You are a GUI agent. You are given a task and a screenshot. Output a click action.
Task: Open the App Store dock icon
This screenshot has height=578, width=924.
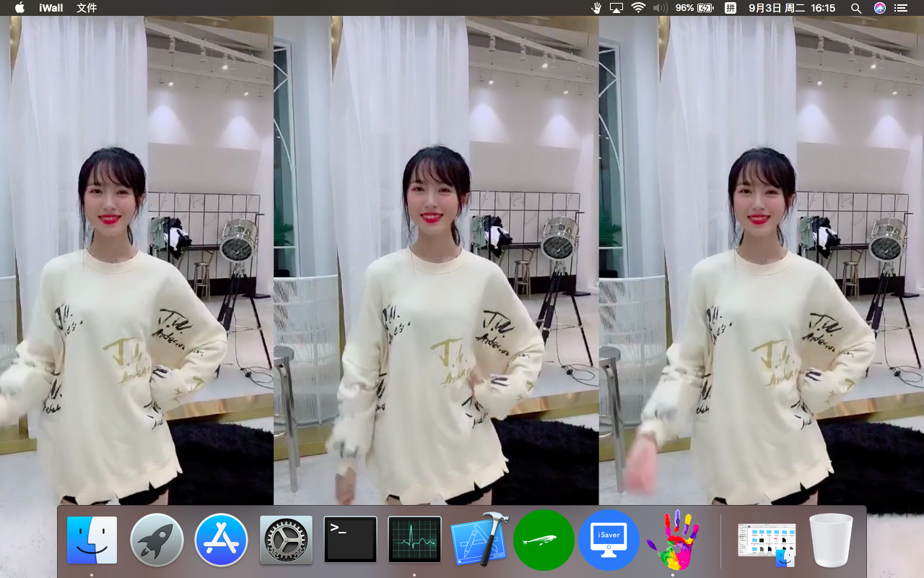[221, 540]
